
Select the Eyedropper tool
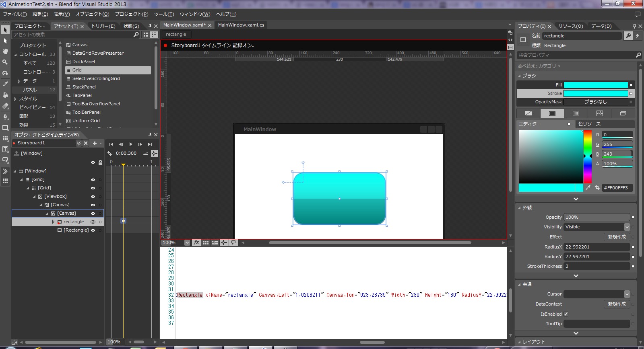[x=5, y=84]
